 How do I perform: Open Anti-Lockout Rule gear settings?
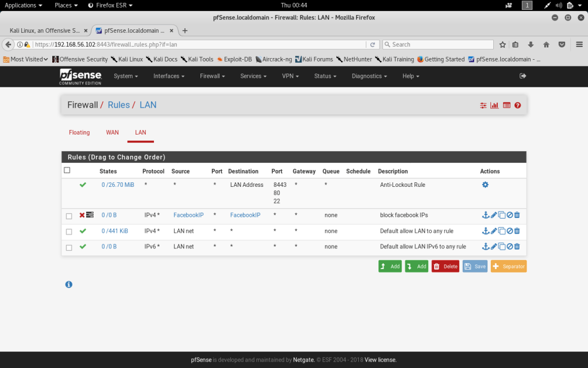485,185
